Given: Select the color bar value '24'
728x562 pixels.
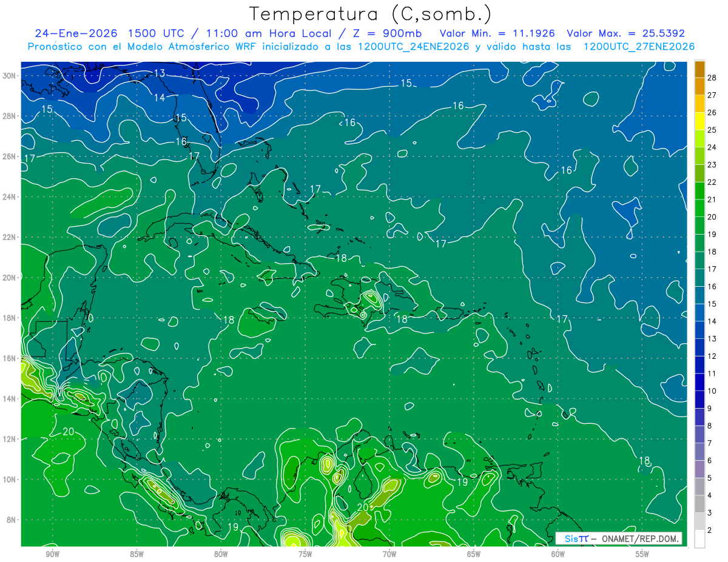Looking at the screenshot, I should 712,147.
